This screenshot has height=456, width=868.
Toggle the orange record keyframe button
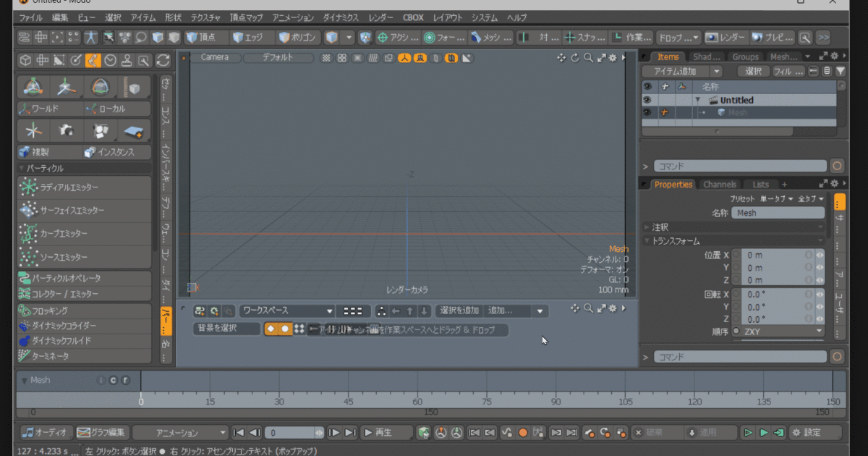click(523, 433)
